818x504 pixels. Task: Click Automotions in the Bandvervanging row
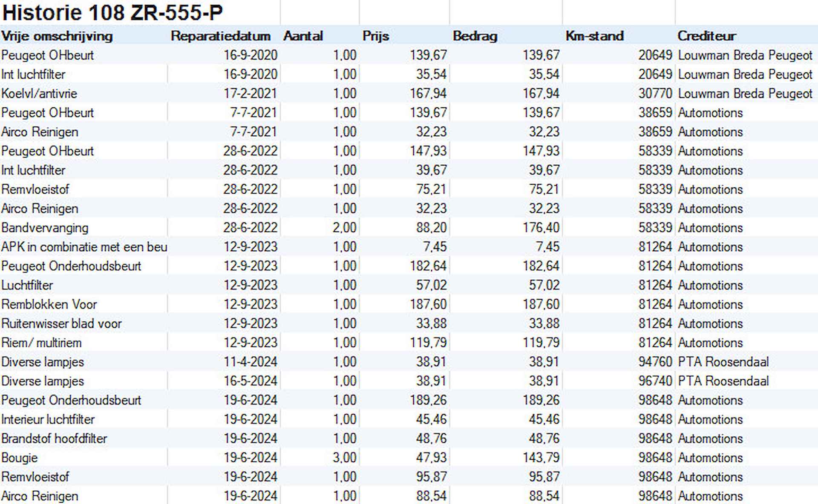pos(710,227)
